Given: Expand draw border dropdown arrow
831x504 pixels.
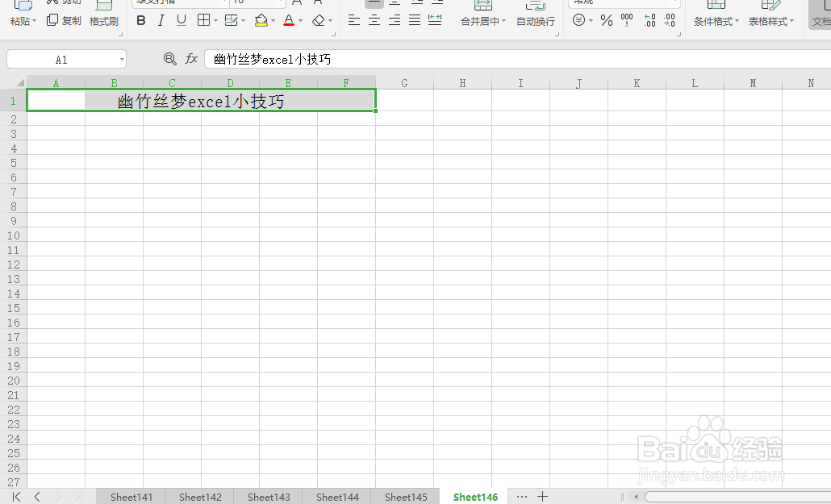Looking at the screenshot, I should tap(244, 21).
